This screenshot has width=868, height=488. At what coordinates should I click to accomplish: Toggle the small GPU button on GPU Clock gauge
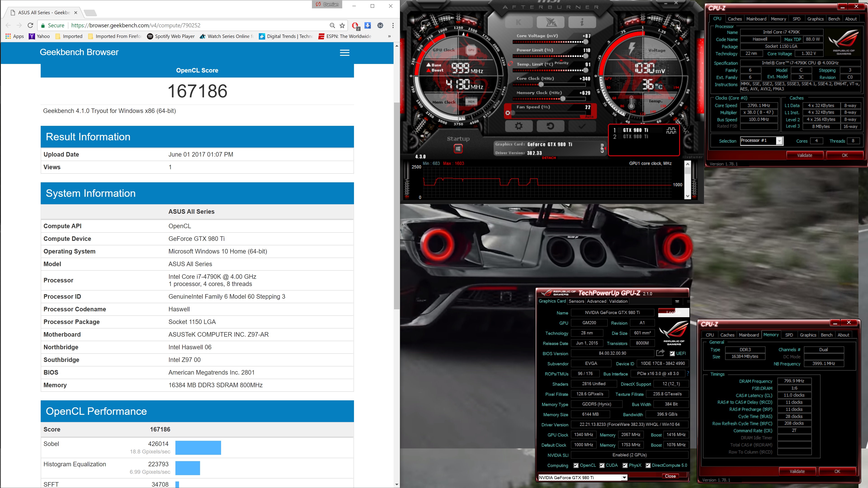[x=471, y=50]
